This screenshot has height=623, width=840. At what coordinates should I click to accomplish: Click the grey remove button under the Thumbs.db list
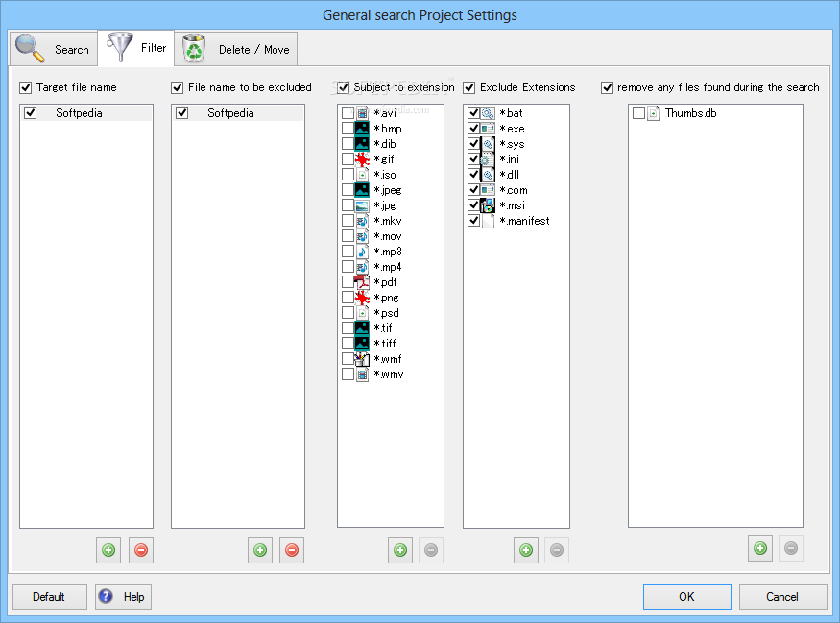tap(791, 548)
